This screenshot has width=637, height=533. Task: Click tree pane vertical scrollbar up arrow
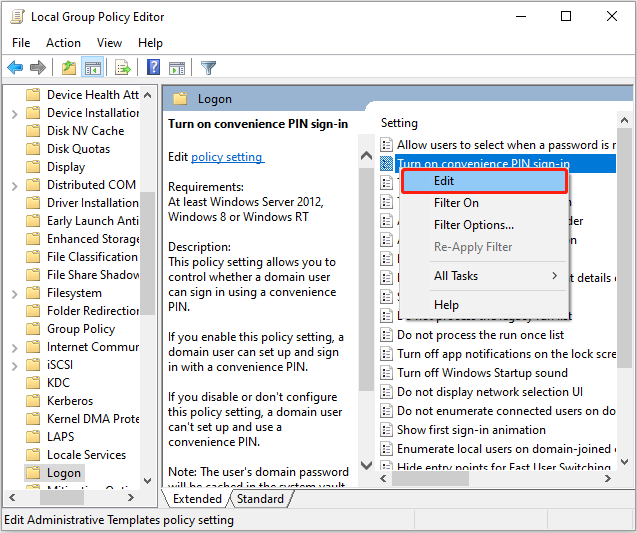[x=147, y=95]
